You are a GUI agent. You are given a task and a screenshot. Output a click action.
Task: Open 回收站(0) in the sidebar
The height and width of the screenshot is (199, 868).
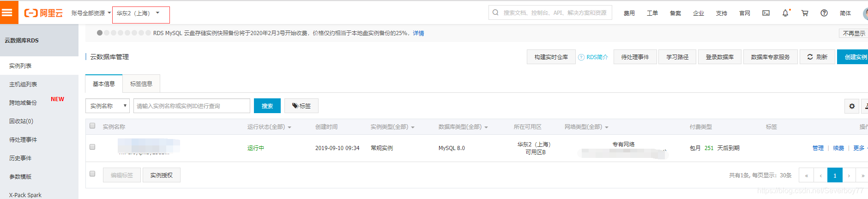39,121
